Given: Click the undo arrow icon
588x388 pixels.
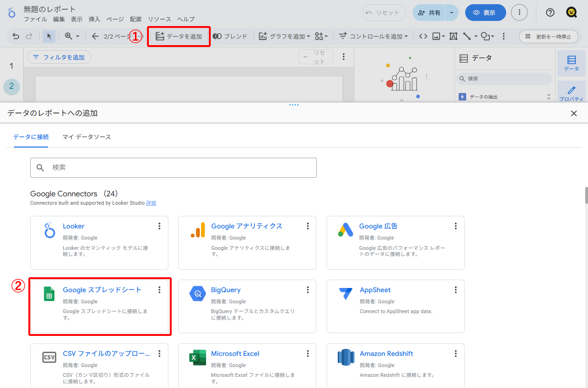Looking at the screenshot, I should click(16, 36).
